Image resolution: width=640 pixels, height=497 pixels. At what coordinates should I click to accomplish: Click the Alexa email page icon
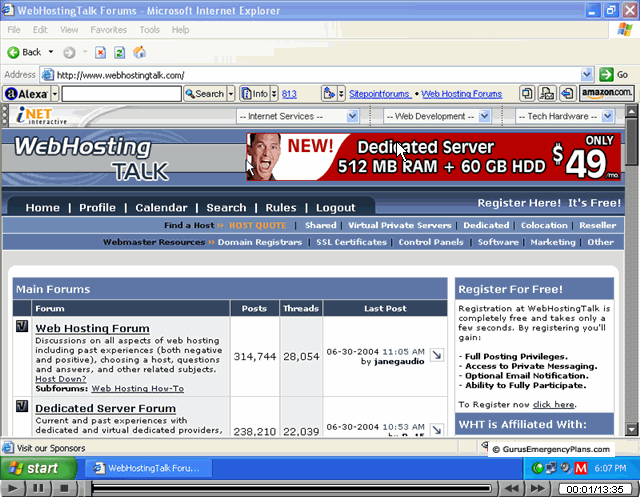(x=547, y=94)
